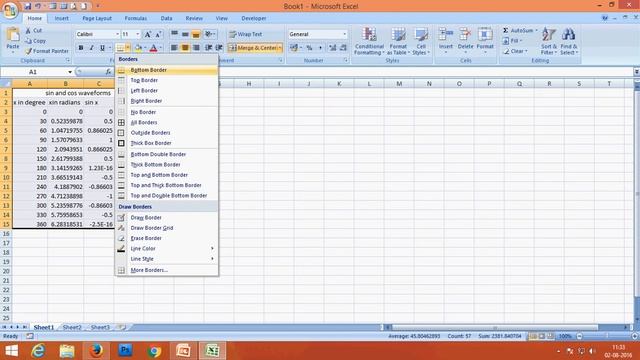The width and height of the screenshot is (640, 360).
Task: Click the Format Painter brush
Action: click(28, 51)
